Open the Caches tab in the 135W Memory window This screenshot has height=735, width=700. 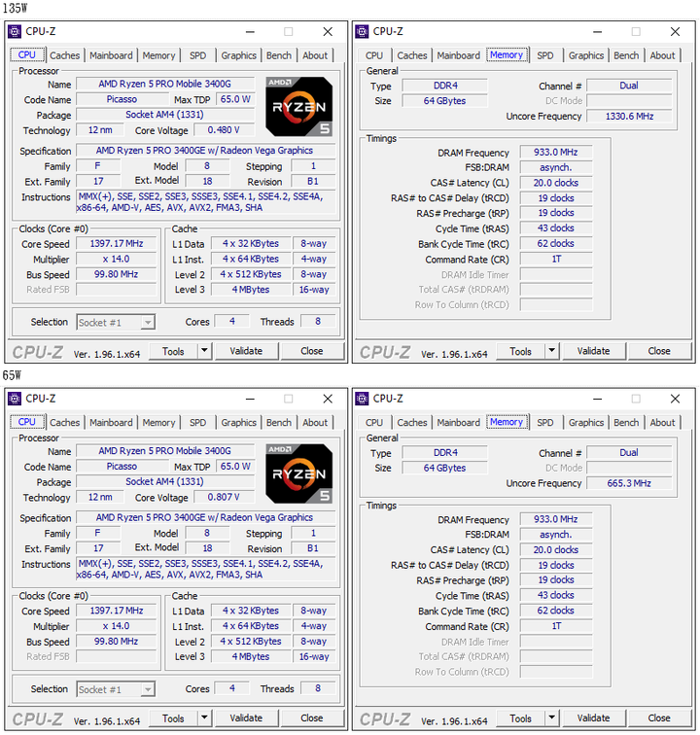(x=412, y=55)
